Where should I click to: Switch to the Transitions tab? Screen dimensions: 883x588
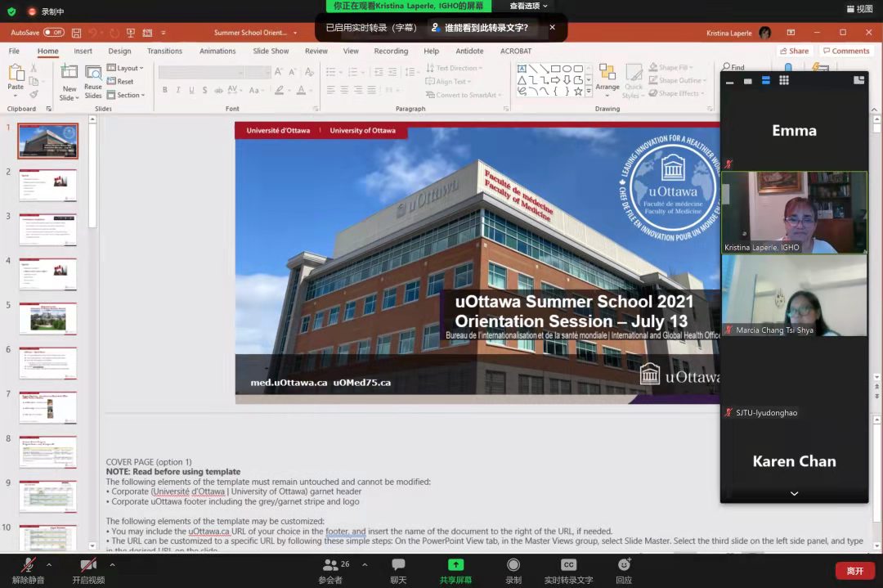pos(164,51)
